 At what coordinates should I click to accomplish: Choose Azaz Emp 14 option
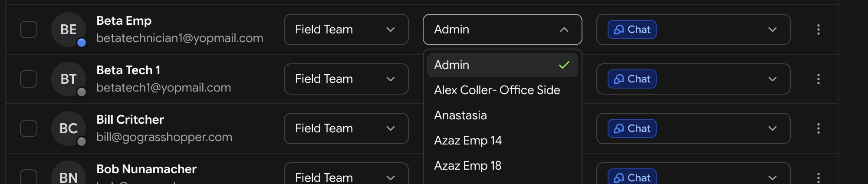pos(503,141)
